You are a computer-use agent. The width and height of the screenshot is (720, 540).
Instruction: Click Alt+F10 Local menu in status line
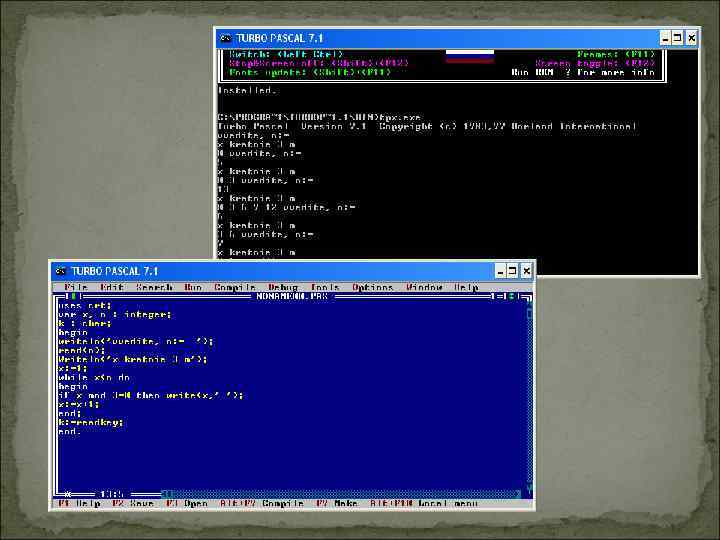click(x=424, y=504)
